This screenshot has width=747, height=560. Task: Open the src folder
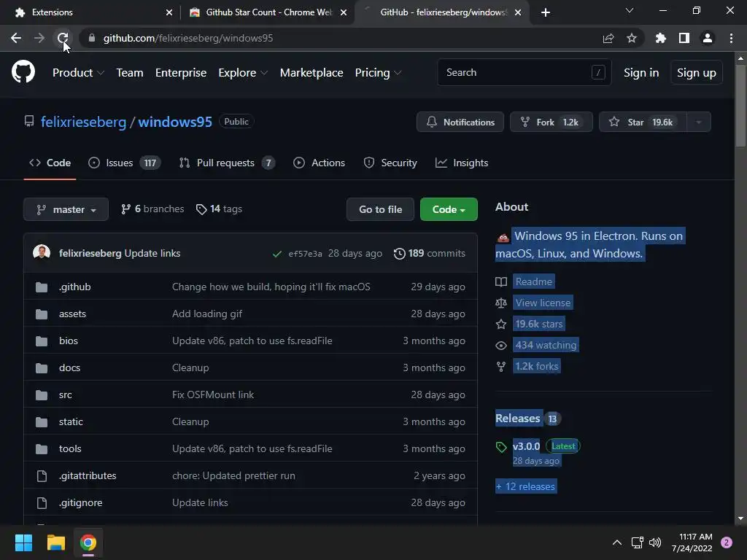(65, 394)
